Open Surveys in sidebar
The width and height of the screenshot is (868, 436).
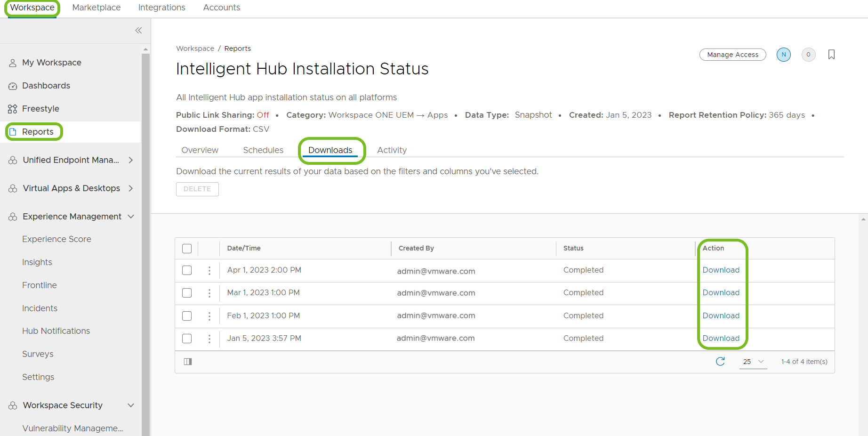[38, 354]
